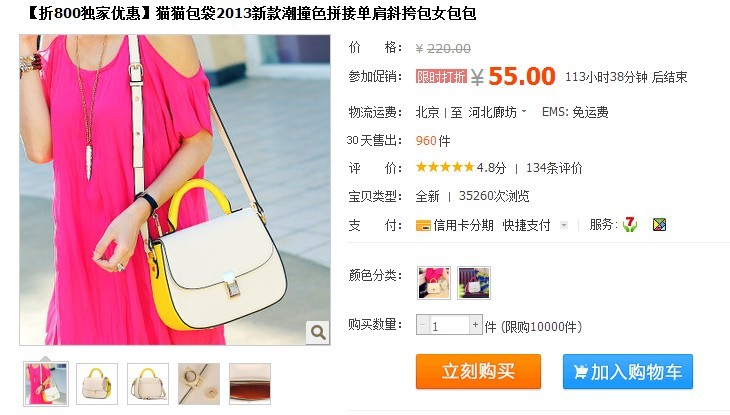This screenshot has width=730, height=415.
Task: Click the 立刻购买 buy now button
Action: (479, 371)
